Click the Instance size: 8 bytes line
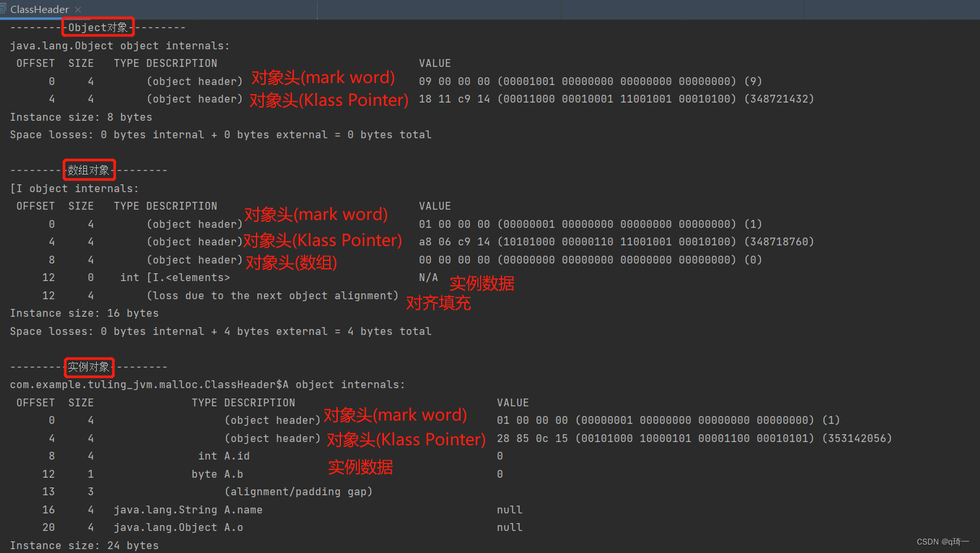 point(81,117)
